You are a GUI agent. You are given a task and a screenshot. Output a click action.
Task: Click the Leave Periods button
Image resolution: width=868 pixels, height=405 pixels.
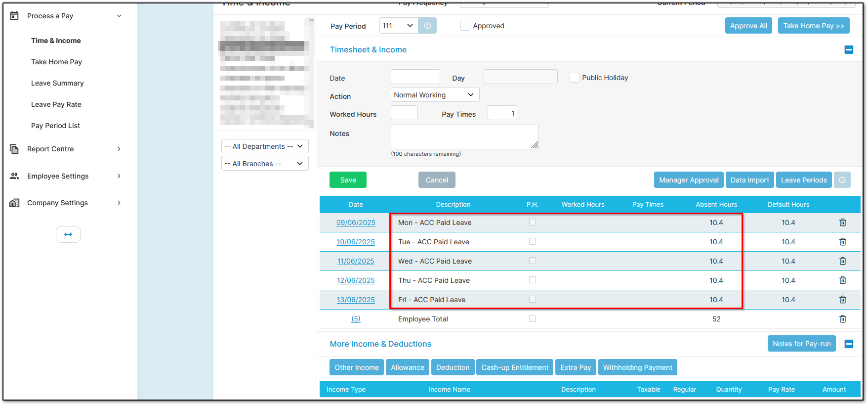[x=804, y=180]
